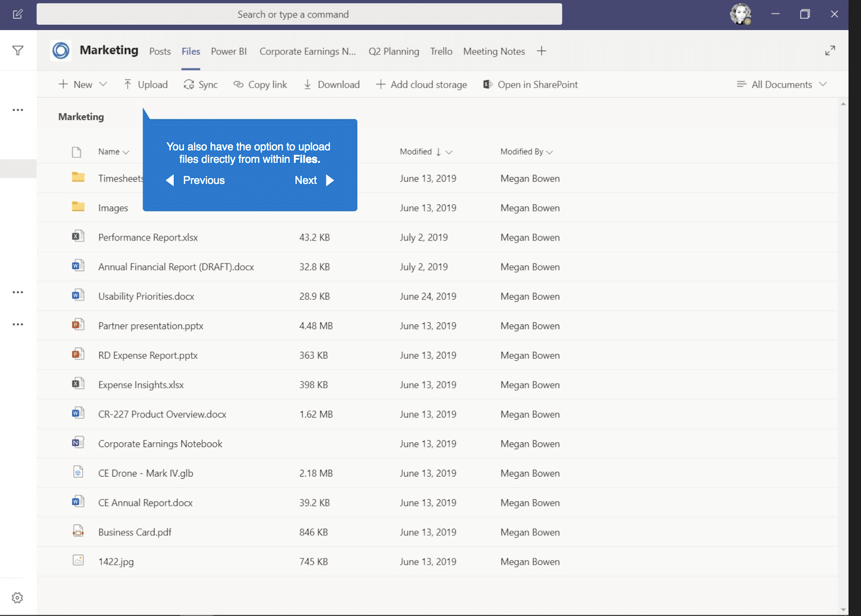Click Open in SharePoint
The image size is (861, 616).
(x=531, y=84)
